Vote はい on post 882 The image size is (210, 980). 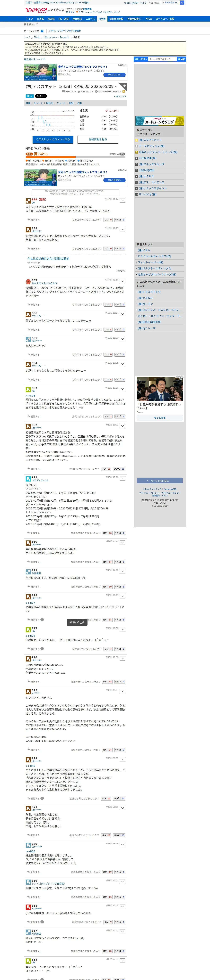point(106,469)
